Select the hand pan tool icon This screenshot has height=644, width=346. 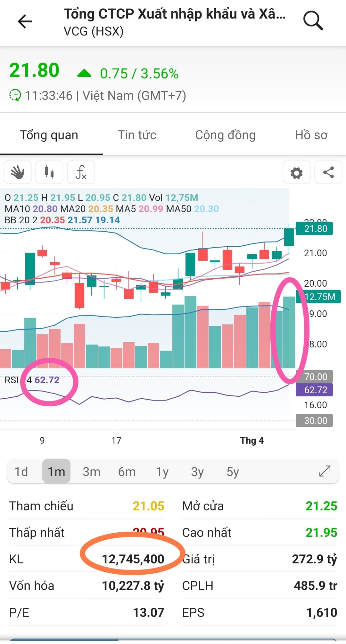tap(18, 172)
